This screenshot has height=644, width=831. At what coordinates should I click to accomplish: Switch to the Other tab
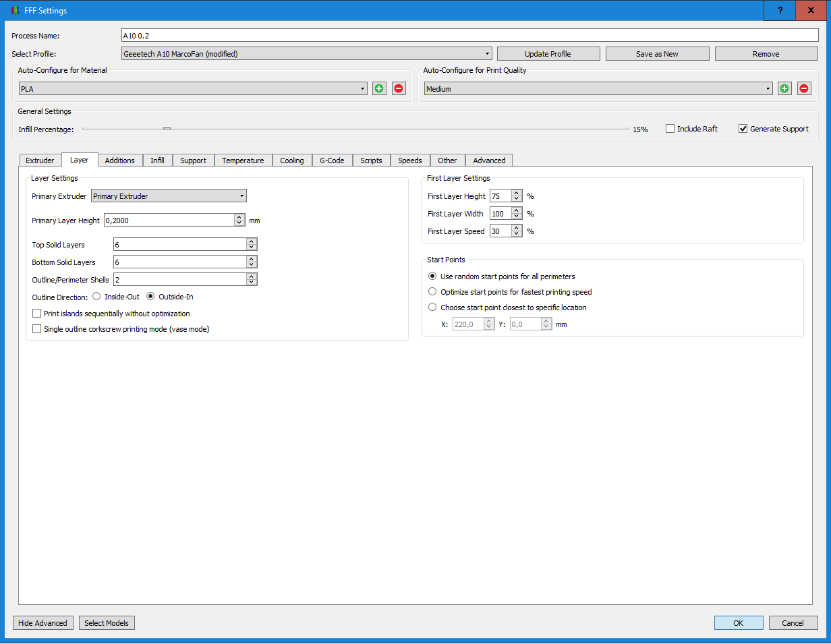pyautogui.click(x=447, y=160)
